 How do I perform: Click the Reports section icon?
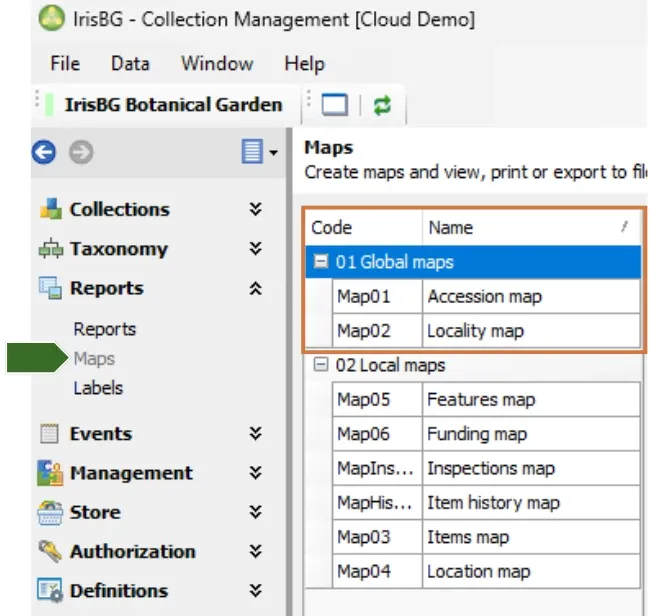(51, 288)
